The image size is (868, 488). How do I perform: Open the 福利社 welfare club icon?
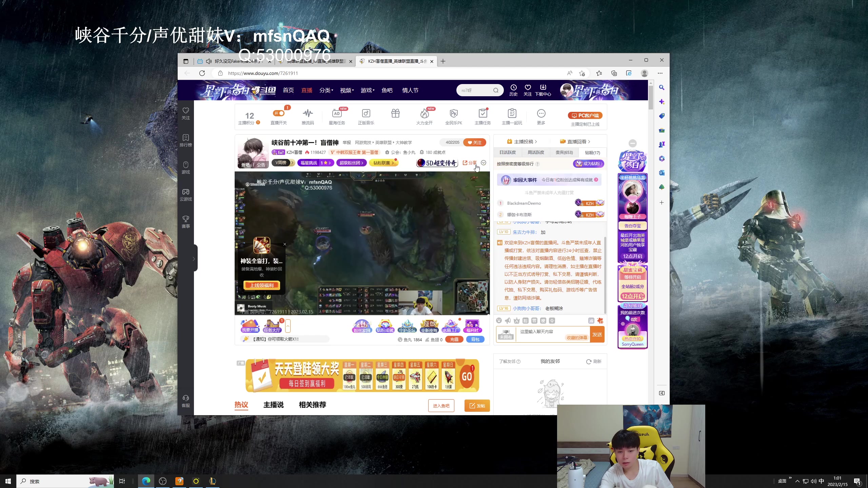point(472,326)
